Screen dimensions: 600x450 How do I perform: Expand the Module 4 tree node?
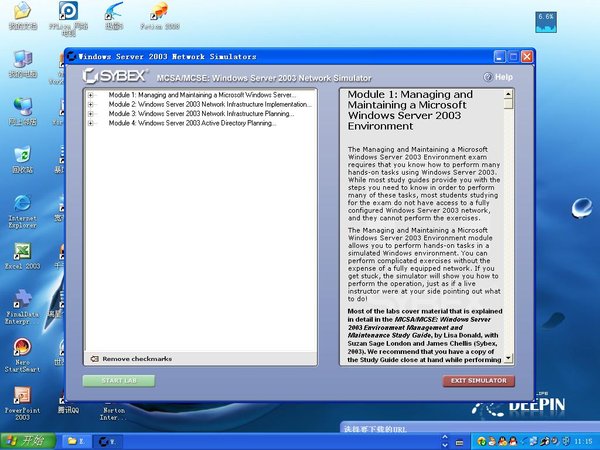[x=90, y=123]
